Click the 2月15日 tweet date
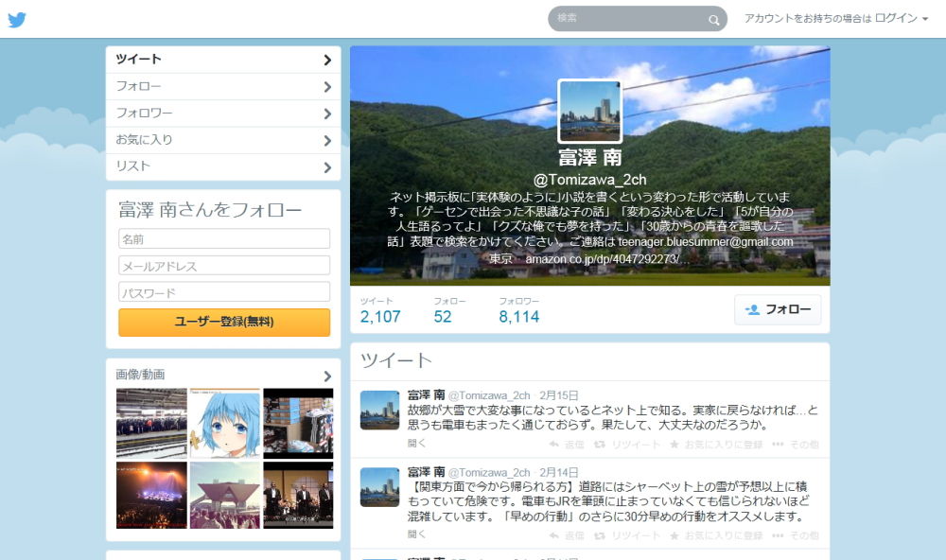The width and height of the screenshot is (946, 560). 559,395
